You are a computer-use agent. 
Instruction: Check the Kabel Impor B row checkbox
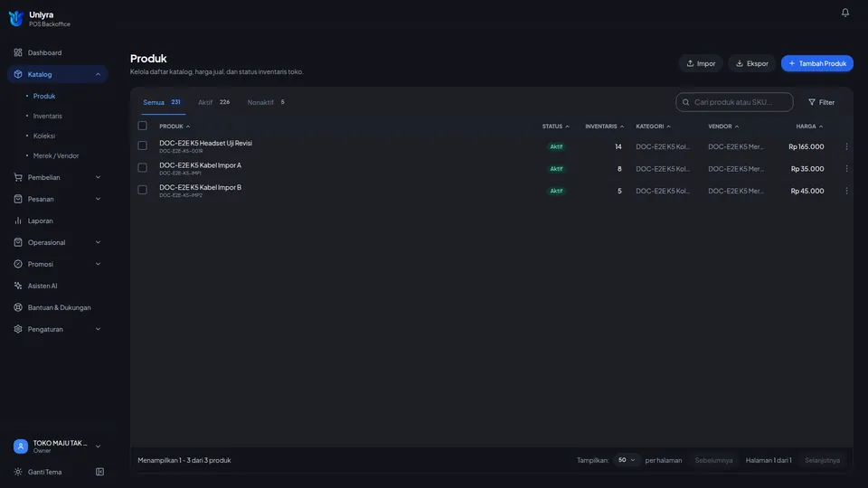[x=142, y=190]
